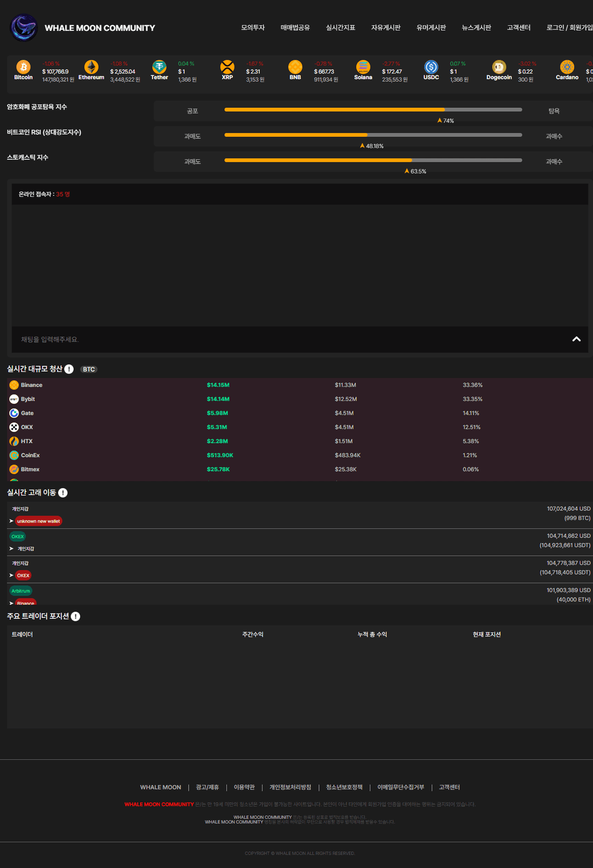This screenshot has height=868, width=593.
Task: Click info icon next to 실시간 고래 이동
Action: pos(63,493)
